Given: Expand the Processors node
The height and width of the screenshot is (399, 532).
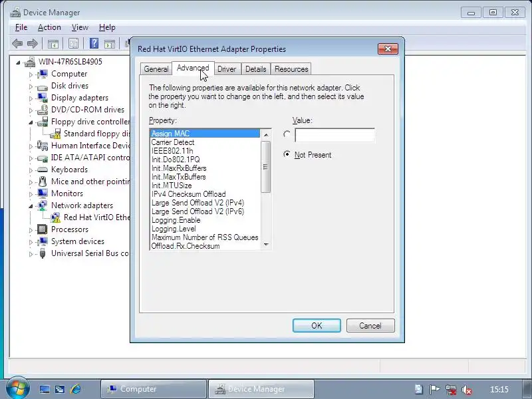Looking at the screenshot, I should coord(31,230).
